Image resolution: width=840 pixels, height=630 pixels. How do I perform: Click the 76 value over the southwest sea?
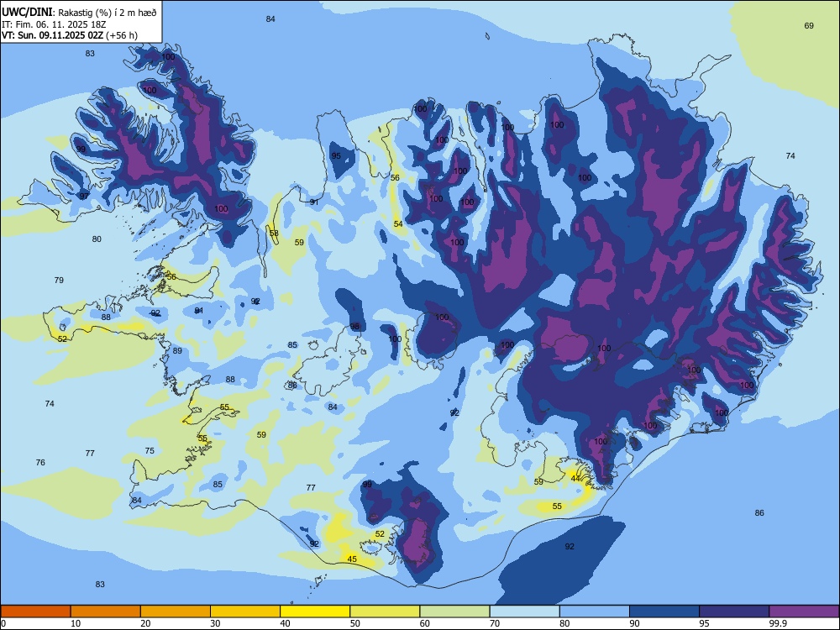pos(40,462)
